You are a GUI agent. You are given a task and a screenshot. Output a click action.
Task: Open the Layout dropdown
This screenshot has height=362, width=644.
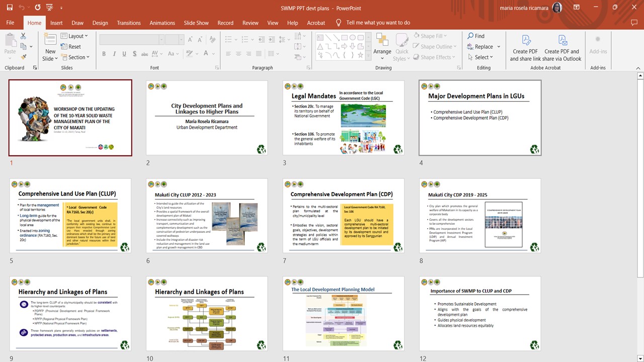[x=74, y=36]
